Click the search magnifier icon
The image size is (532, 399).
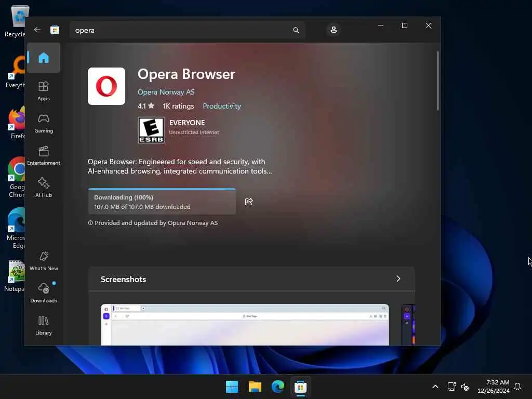pos(296,30)
